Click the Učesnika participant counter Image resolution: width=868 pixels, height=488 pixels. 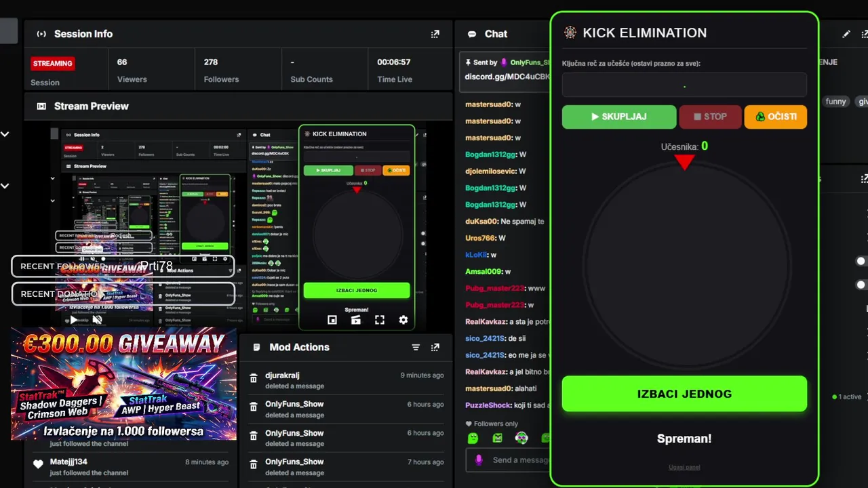[684, 146]
